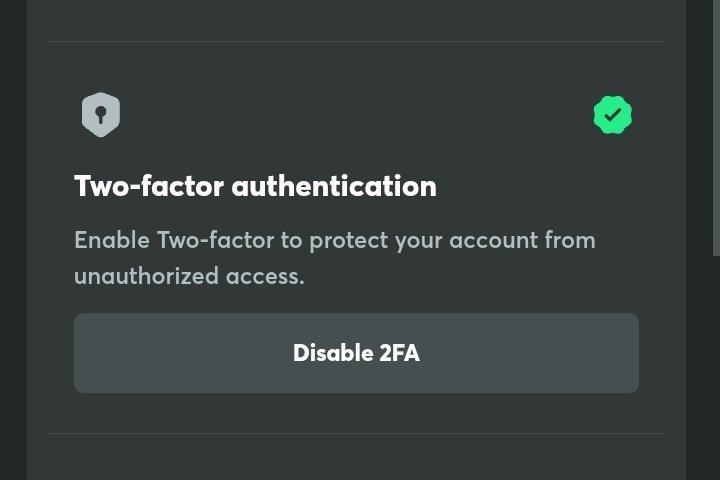Click the vertical scrollbar thumb on right edge
Image resolution: width=720 pixels, height=480 pixels.
pos(715,120)
